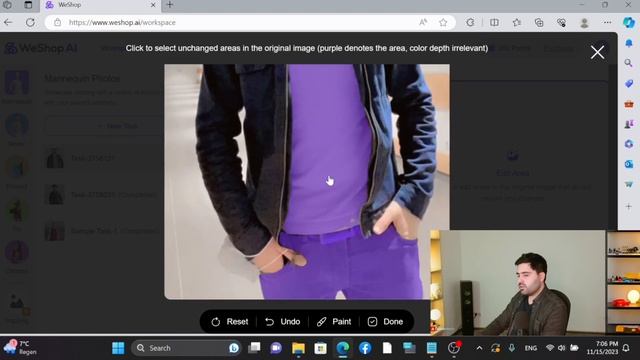Reload the WeShop page

point(30,22)
